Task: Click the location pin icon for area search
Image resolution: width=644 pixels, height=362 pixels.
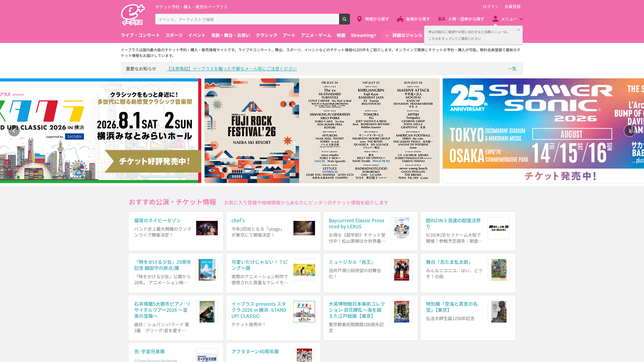Action: click(x=359, y=19)
